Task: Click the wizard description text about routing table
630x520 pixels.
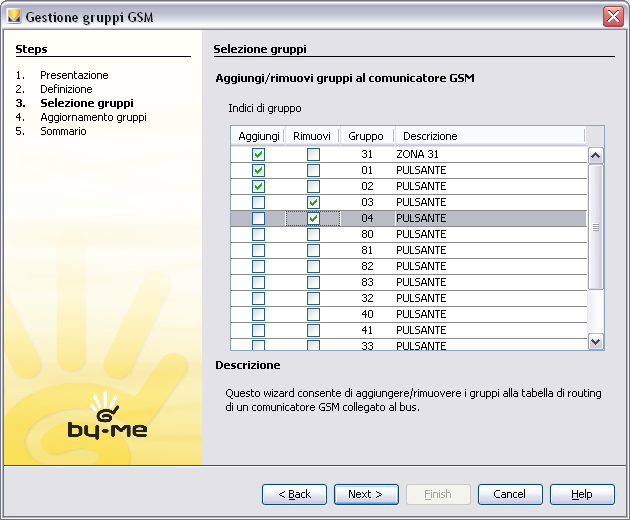Action: click(x=413, y=400)
